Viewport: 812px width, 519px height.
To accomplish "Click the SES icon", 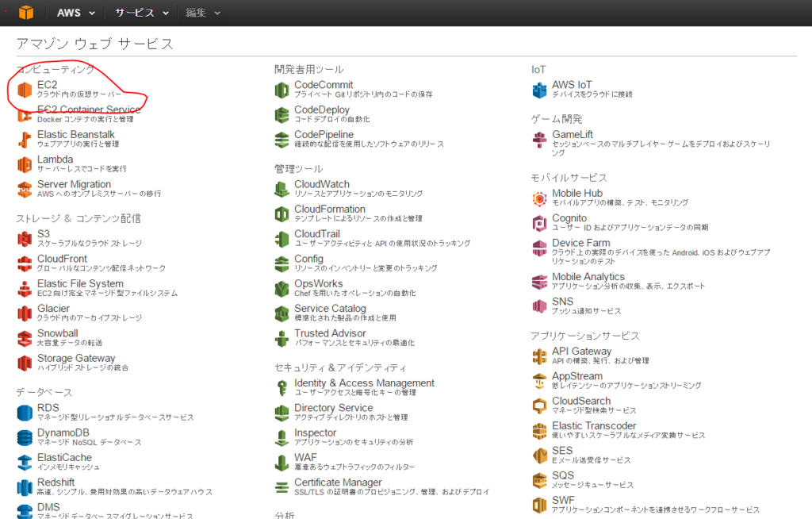I will pyautogui.click(x=539, y=456).
